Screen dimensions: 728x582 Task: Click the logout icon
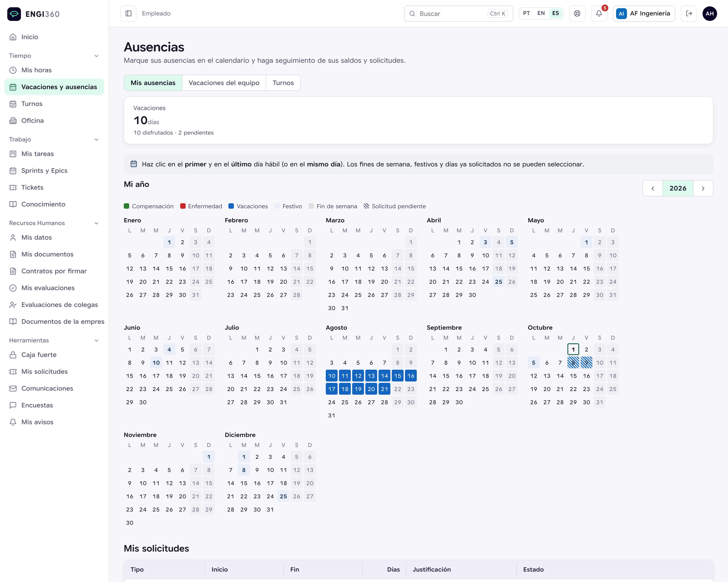[x=689, y=13]
